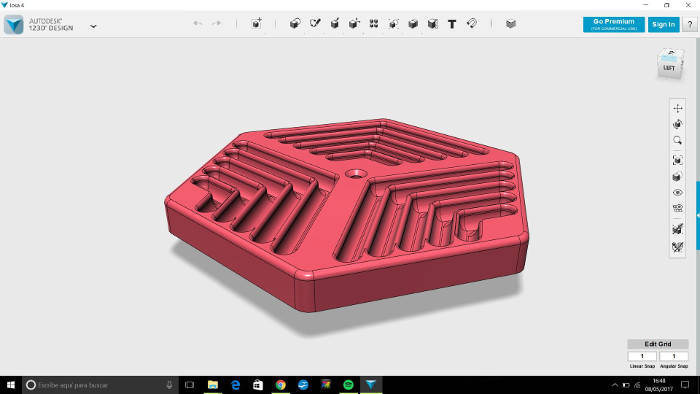Open the 123D Design application menu arrow

[x=93, y=26]
